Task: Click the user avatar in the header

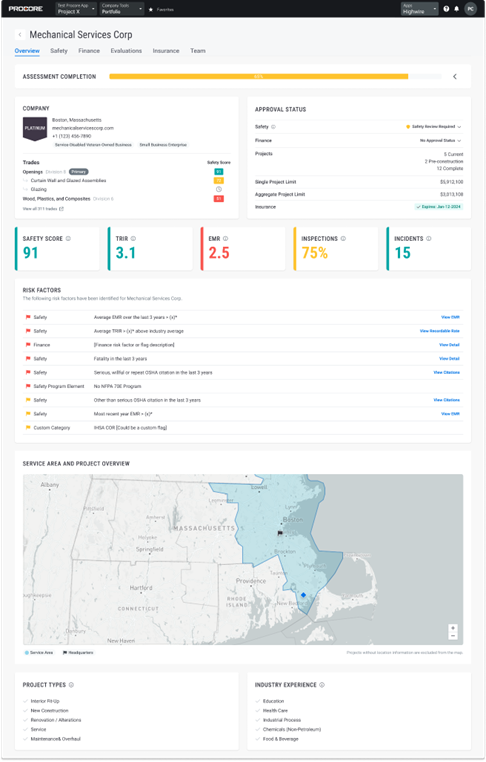Action: [470, 9]
